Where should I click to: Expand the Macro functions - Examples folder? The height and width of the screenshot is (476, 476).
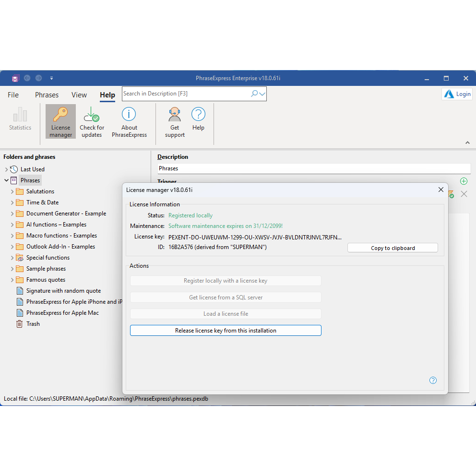pyautogui.click(x=12, y=236)
